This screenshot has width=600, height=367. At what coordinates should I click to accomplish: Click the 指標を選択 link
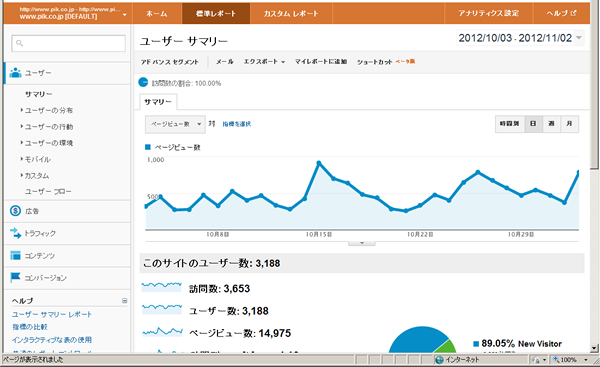tap(237, 124)
